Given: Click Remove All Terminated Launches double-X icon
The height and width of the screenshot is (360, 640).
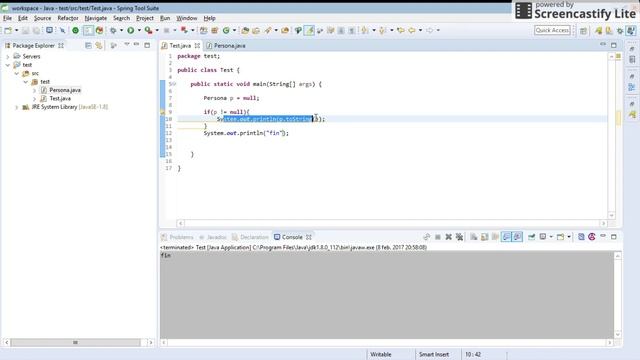Looking at the screenshot, I should [x=460, y=237].
